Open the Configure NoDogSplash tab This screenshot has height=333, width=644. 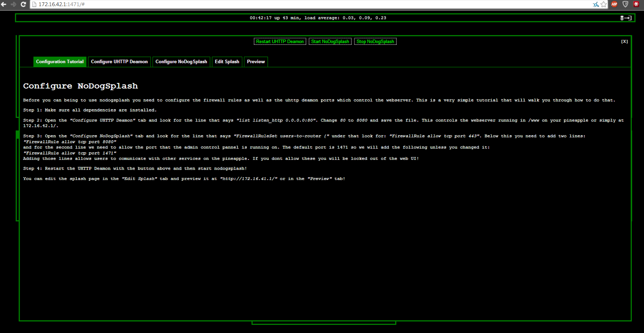[x=181, y=62]
